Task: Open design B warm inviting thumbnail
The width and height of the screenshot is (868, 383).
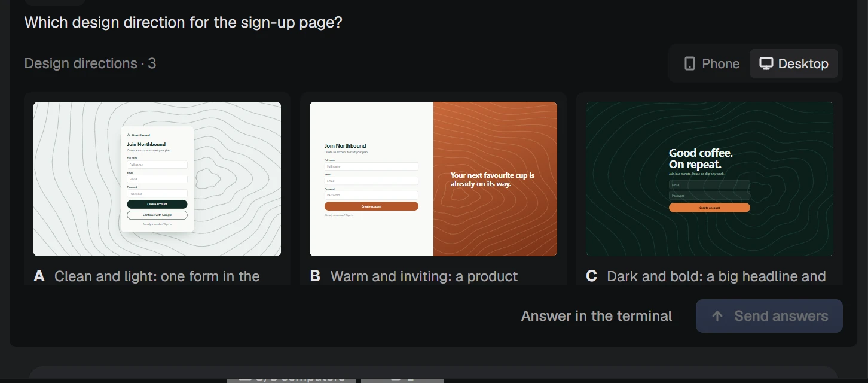Action: coord(433,179)
